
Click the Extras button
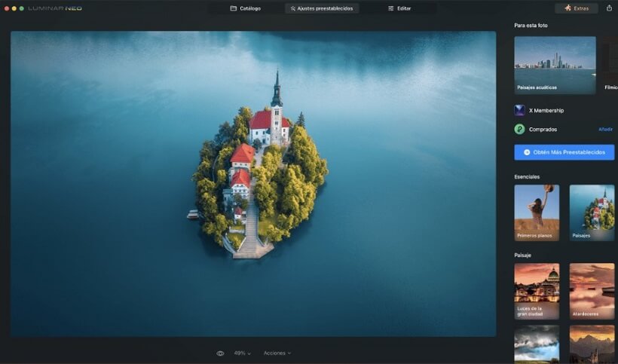point(577,8)
